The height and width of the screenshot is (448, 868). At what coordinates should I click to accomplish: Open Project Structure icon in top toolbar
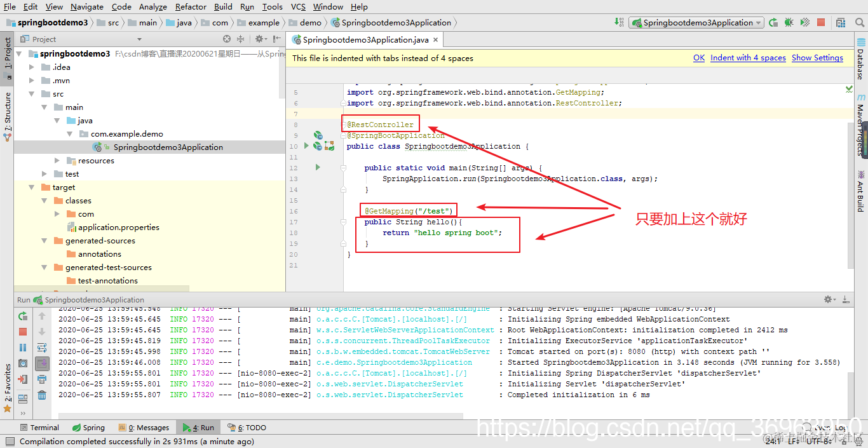[842, 22]
